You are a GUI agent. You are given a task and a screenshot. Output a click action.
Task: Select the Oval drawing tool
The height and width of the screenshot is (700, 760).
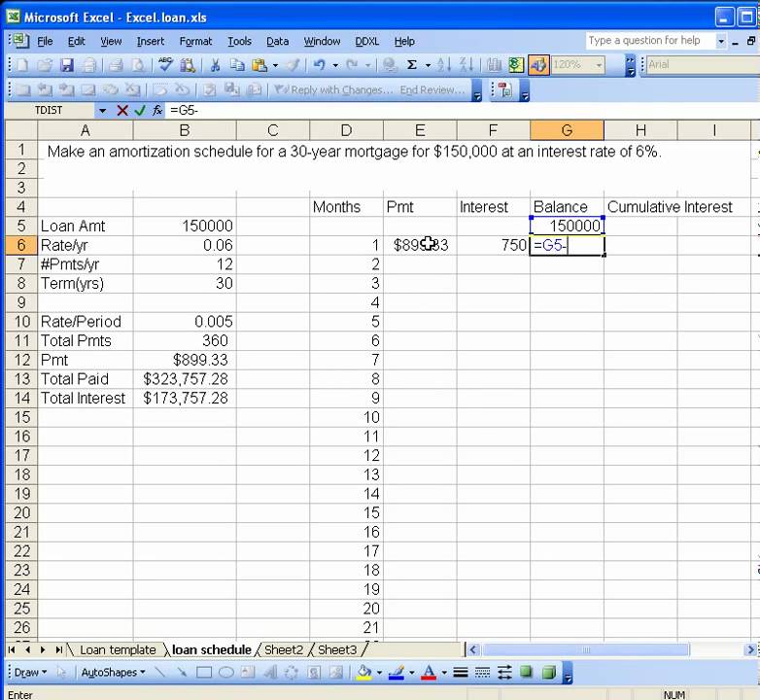tap(225, 672)
